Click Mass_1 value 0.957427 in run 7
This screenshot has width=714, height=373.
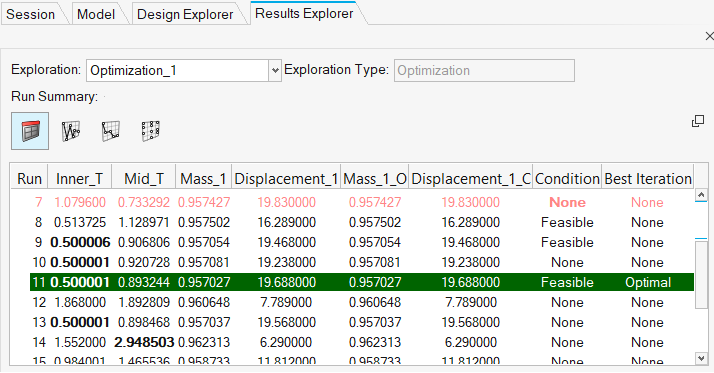[x=204, y=202]
